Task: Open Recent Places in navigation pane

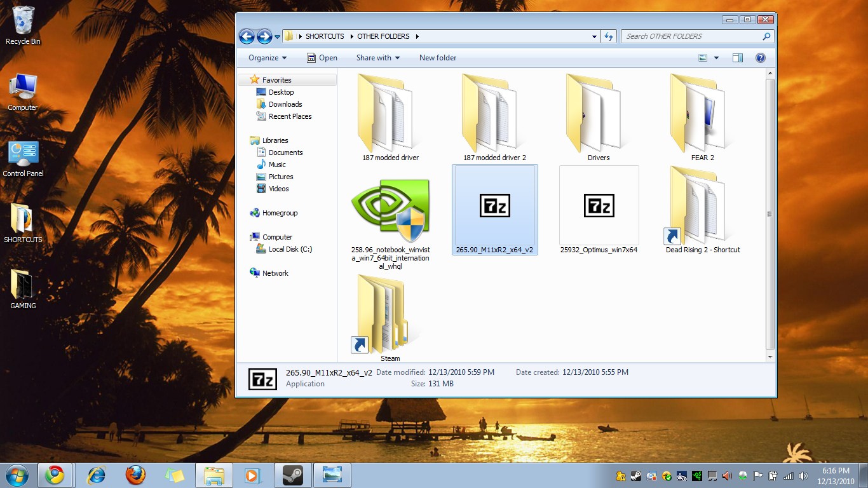Action: tap(284, 116)
